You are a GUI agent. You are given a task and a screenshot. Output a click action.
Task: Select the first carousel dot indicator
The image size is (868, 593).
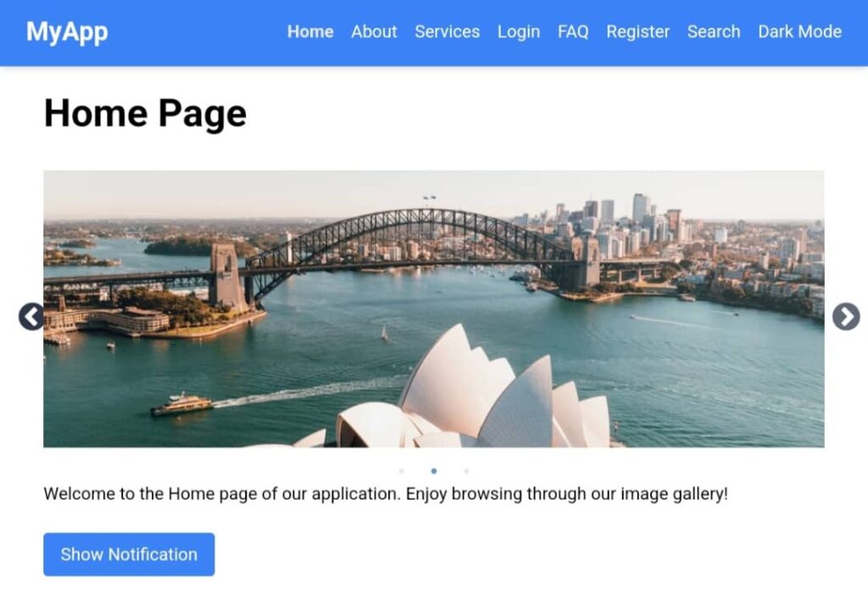tap(401, 471)
